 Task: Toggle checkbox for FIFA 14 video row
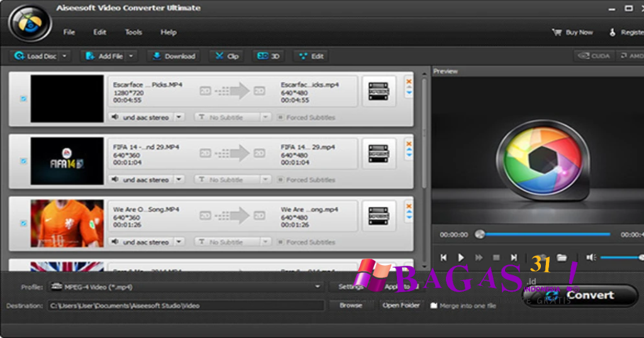pyautogui.click(x=23, y=161)
